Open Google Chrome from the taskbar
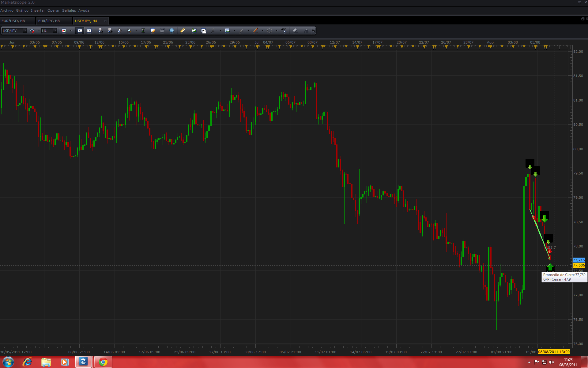This screenshot has width=588, height=368. click(x=103, y=362)
